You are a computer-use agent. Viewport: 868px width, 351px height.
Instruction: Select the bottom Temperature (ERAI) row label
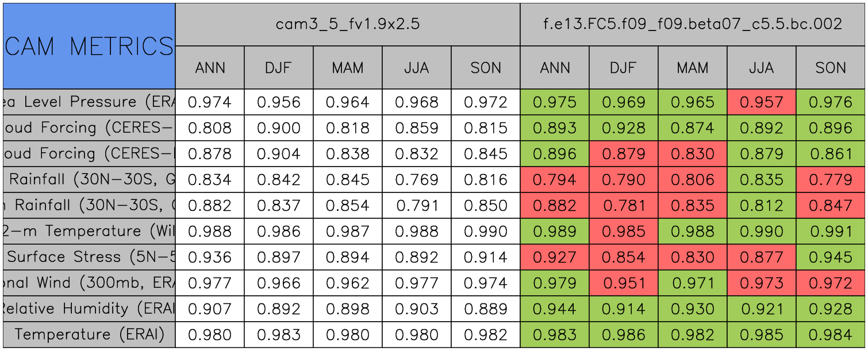89,334
